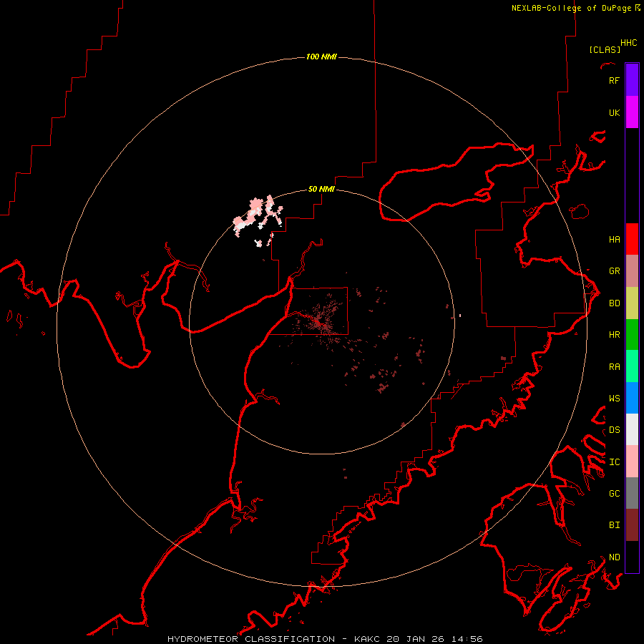This screenshot has width=644, height=644.
Task: Click the HA legend label text
Action: (x=614, y=239)
